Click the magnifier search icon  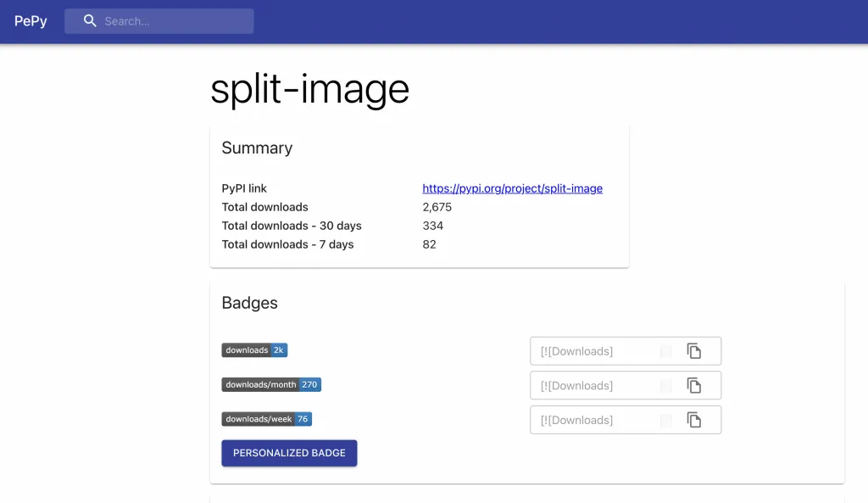pyautogui.click(x=90, y=21)
